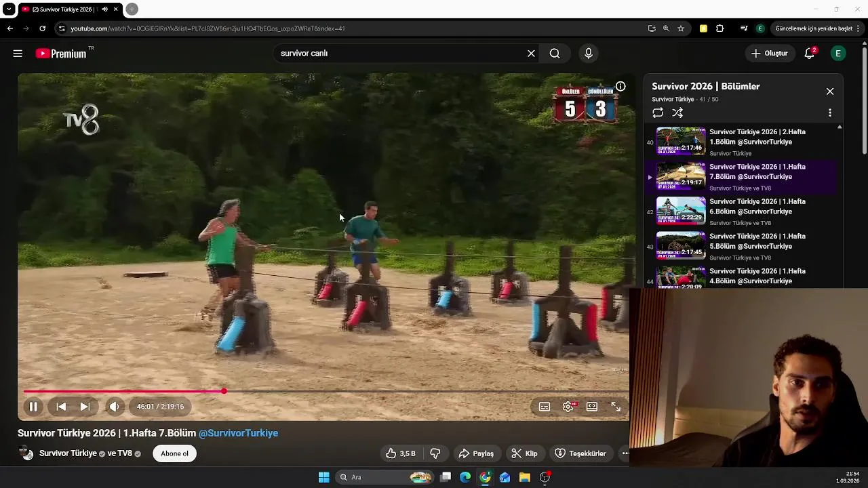The image size is (868, 488).
Task: Open the install app icon in the address bar
Action: (652, 28)
